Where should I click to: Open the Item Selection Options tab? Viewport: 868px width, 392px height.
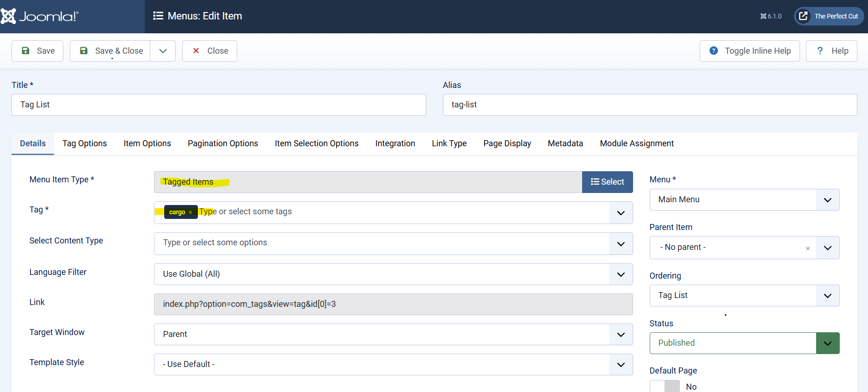pyautogui.click(x=317, y=143)
